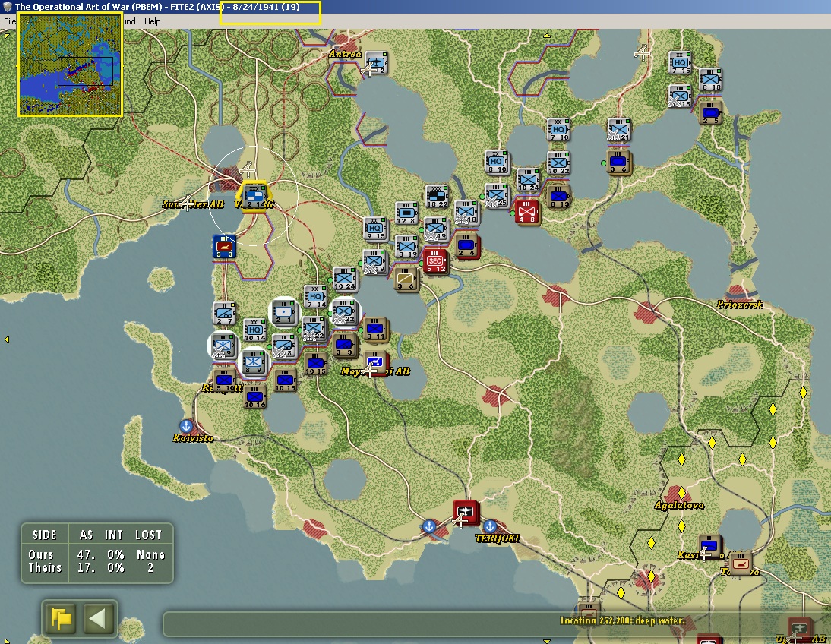This screenshot has width=831, height=644.
Task: Select the brown infantry unit 10 16
Action: click(x=255, y=397)
